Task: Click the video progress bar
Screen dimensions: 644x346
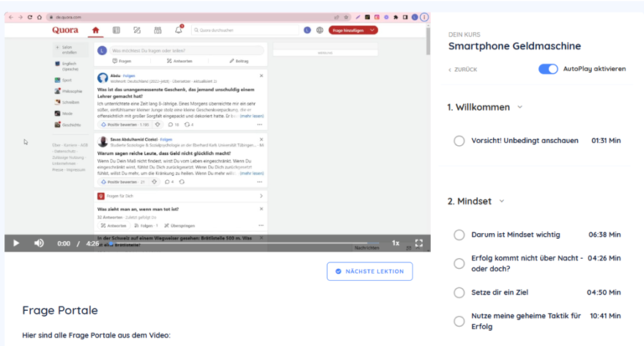Action: tap(244, 243)
